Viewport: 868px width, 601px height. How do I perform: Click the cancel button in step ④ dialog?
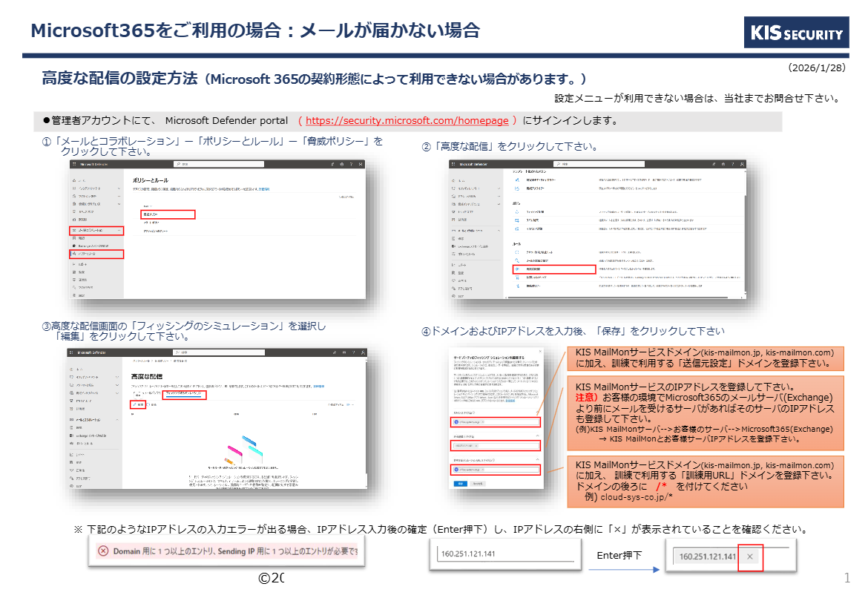tap(478, 484)
